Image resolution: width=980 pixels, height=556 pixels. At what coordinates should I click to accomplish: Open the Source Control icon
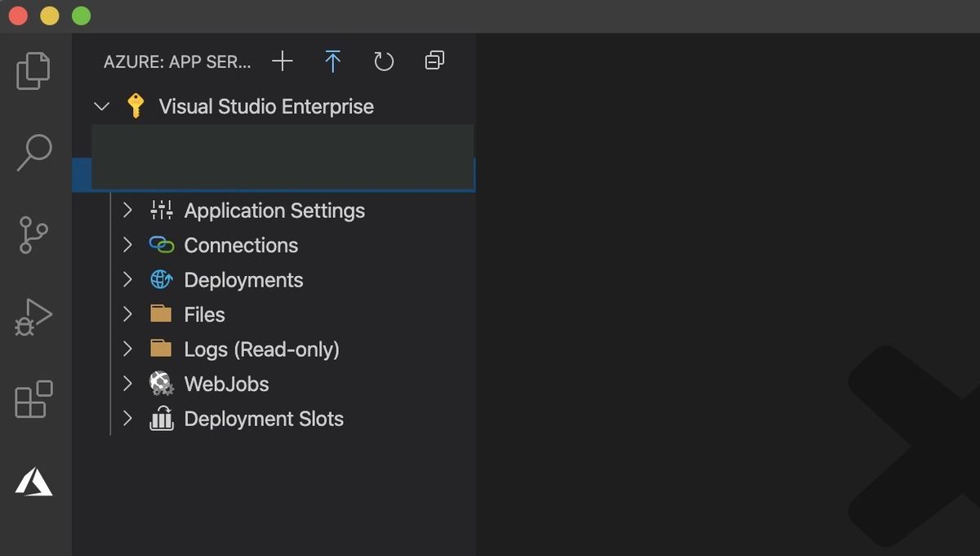33,234
